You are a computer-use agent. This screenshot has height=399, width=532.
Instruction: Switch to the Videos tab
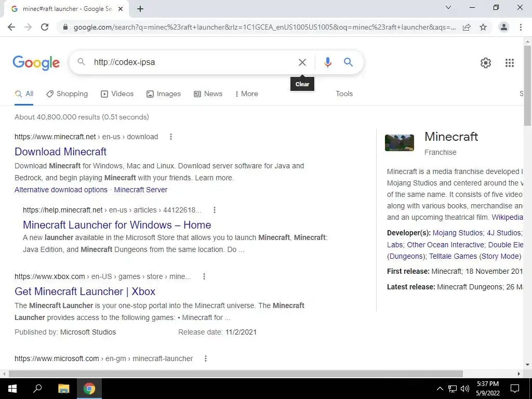117,94
